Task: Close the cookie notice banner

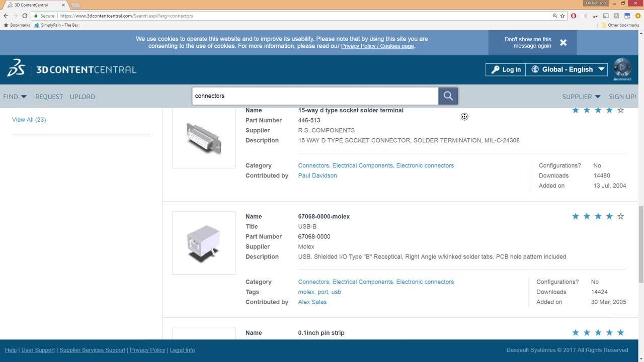Action: pyautogui.click(x=563, y=43)
